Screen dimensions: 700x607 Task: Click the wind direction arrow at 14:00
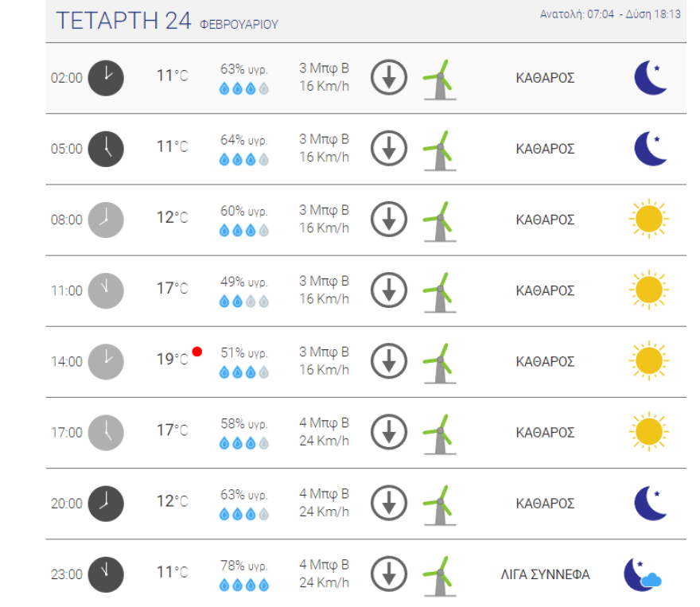[389, 362]
